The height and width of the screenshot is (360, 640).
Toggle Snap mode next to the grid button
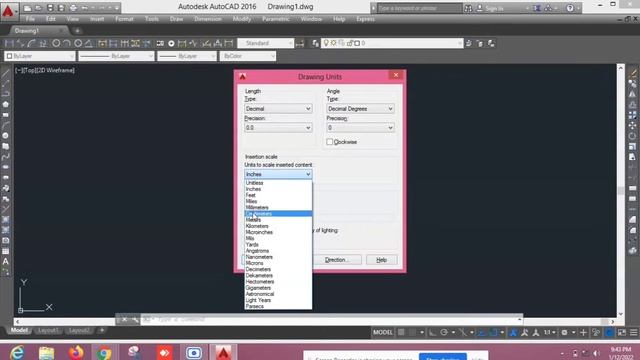(413, 333)
